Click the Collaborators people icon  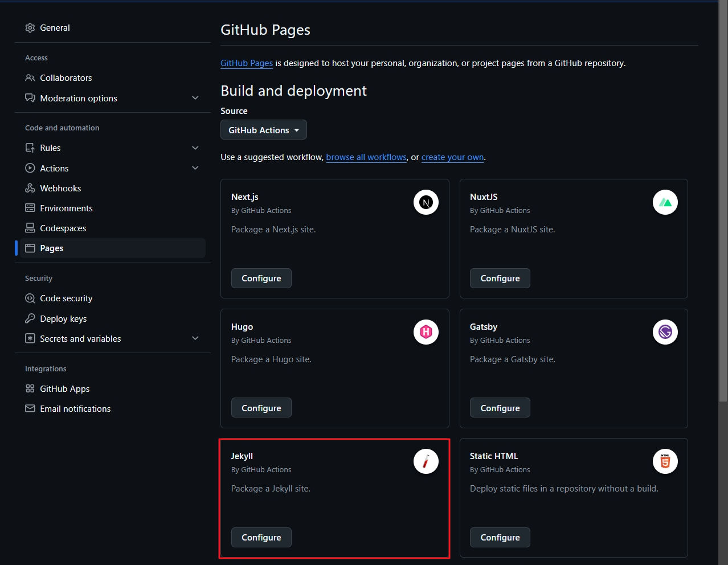tap(30, 78)
